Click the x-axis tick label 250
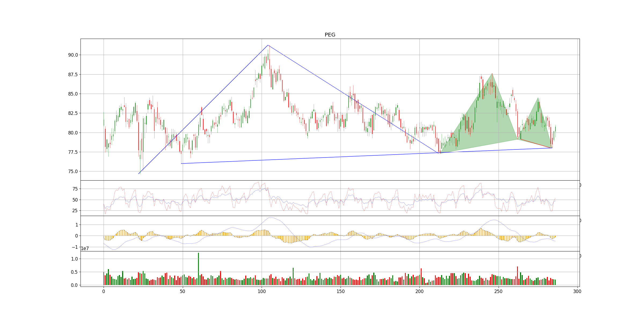644x322 pixels. click(498, 292)
